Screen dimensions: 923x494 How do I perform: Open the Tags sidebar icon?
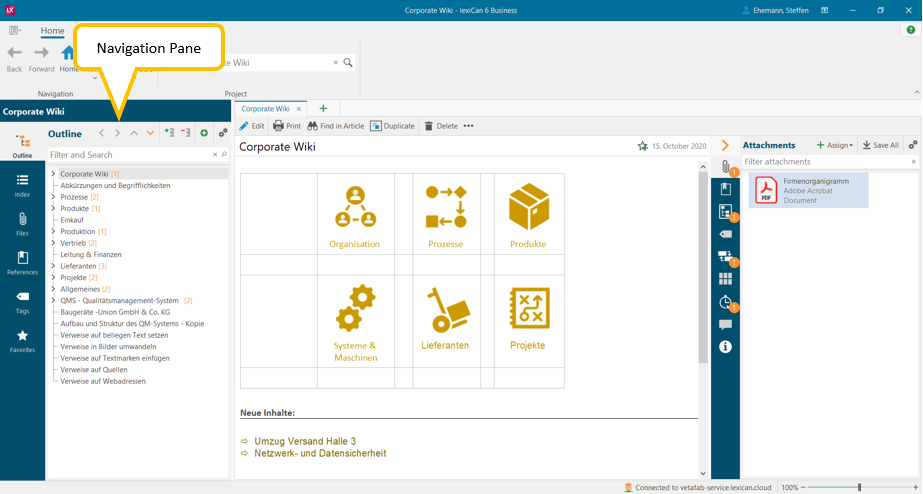click(x=22, y=301)
